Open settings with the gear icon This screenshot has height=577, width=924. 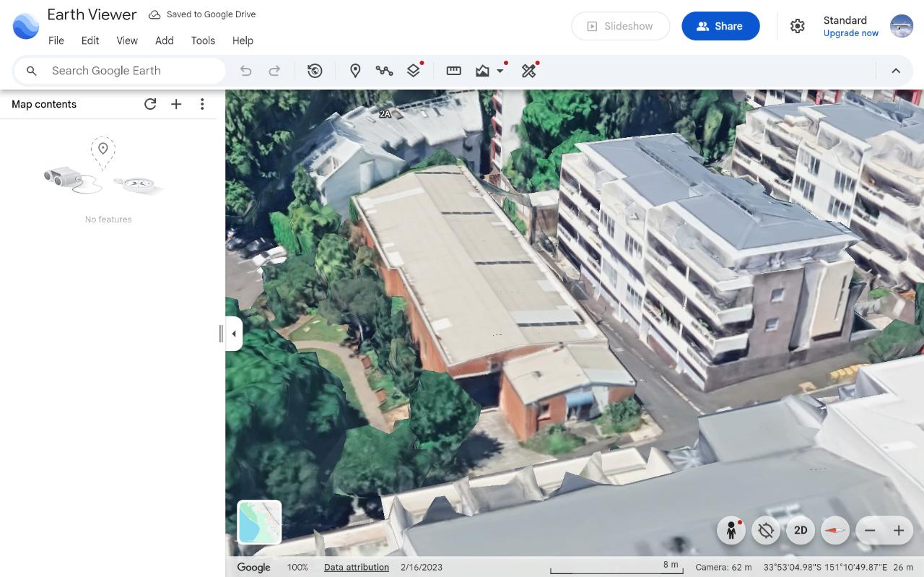[797, 26]
